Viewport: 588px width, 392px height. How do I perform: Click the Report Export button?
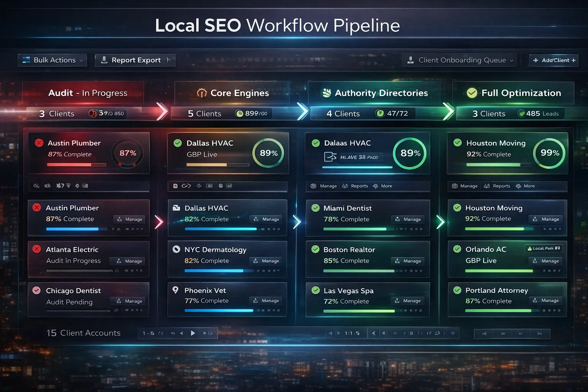[x=135, y=60]
